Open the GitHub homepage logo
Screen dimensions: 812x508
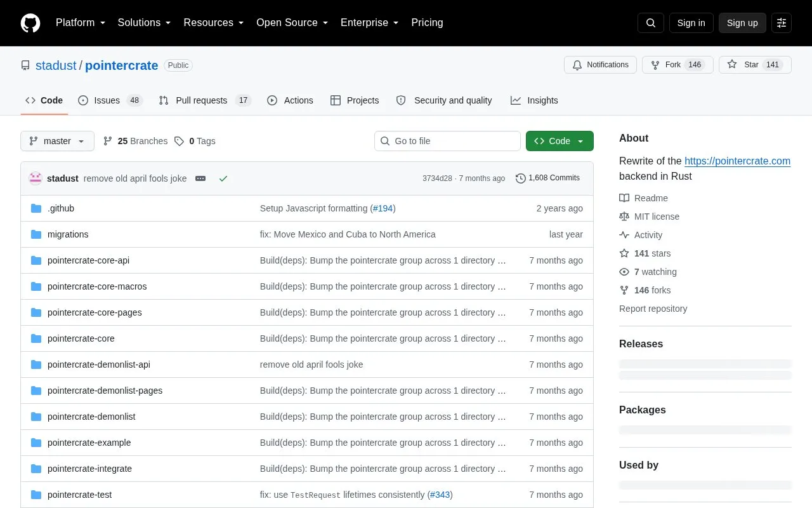pos(30,23)
